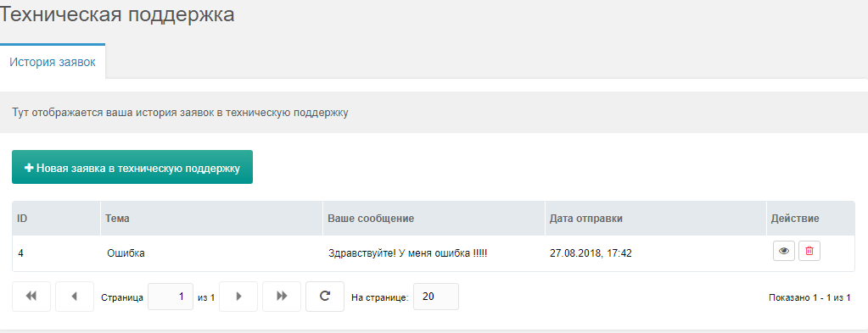868x333 pixels.
Task: Go to the next page of tickets
Action: pos(238,297)
